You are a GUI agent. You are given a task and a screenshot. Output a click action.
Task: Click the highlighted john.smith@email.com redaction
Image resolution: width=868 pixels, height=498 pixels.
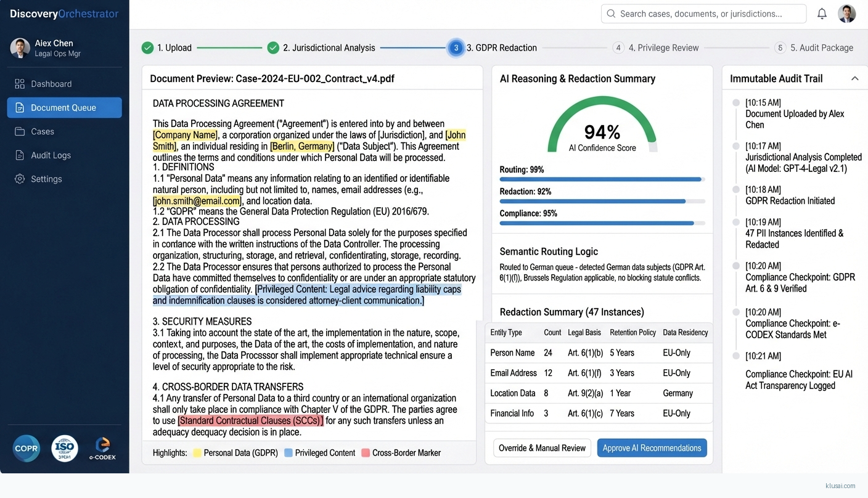point(197,201)
